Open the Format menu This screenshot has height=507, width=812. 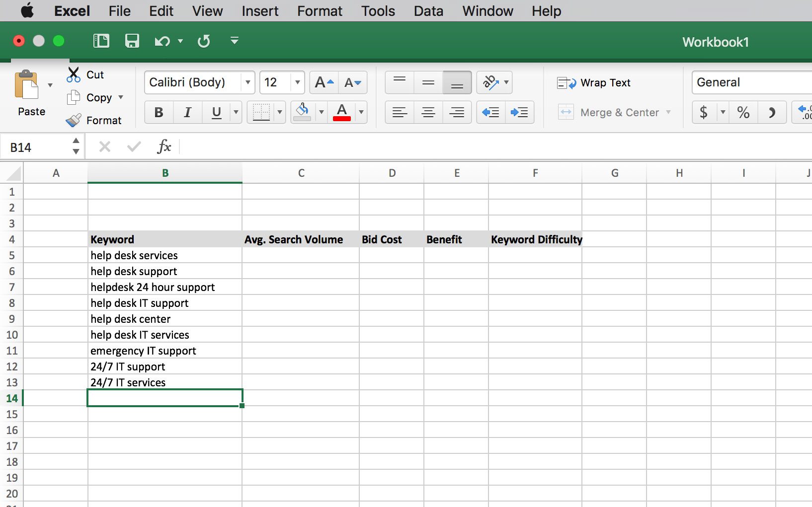pyautogui.click(x=320, y=11)
